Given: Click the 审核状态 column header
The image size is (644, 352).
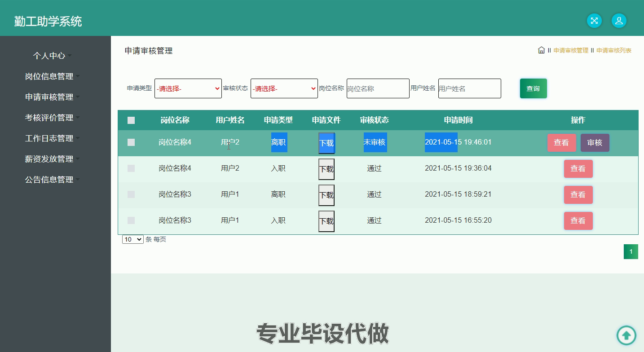Looking at the screenshot, I should [x=375, y=120].
